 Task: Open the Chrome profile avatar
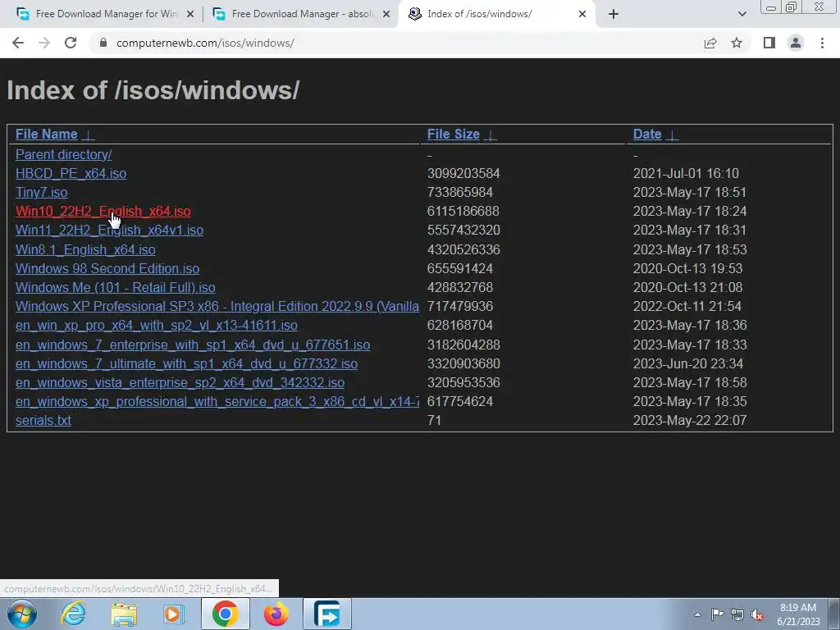click(x=796, y=43)
